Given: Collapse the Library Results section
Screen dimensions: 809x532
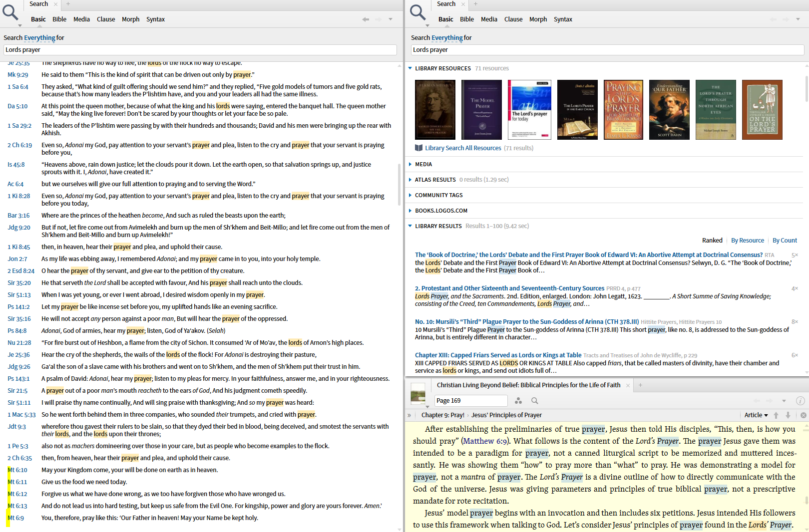Looking at the screenshot, I should point(410,226).
